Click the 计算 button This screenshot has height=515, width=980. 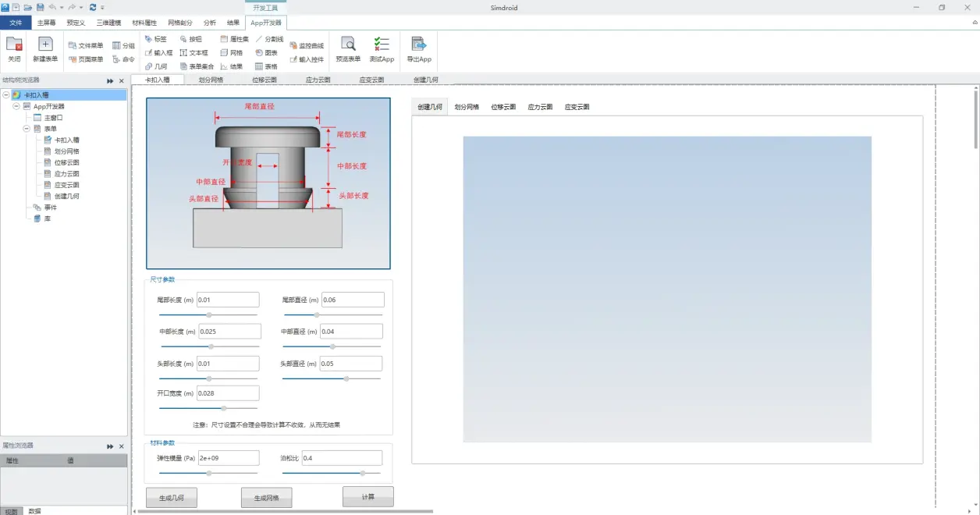tap(367, 496)
